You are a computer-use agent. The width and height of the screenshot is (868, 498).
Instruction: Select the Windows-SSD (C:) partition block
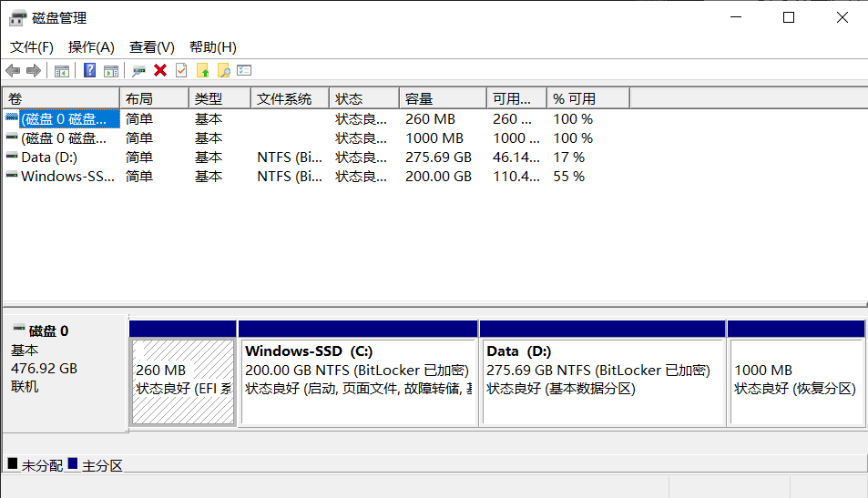(x=357, y=380)
